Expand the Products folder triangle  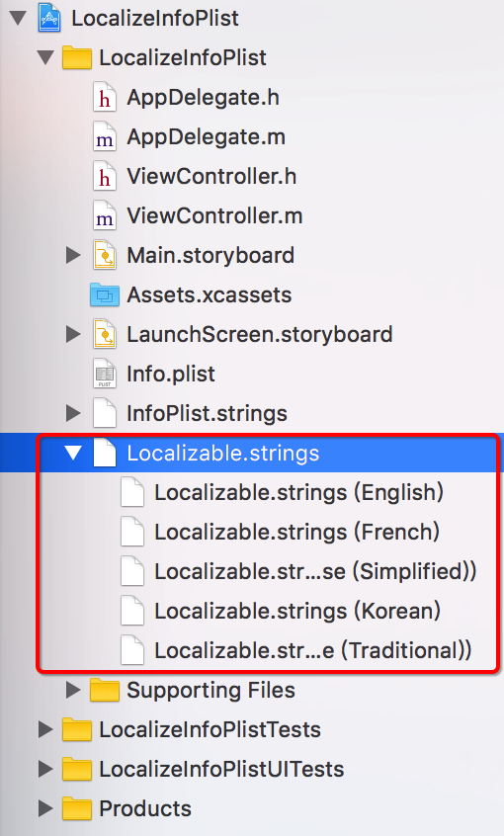pos(45,808)
